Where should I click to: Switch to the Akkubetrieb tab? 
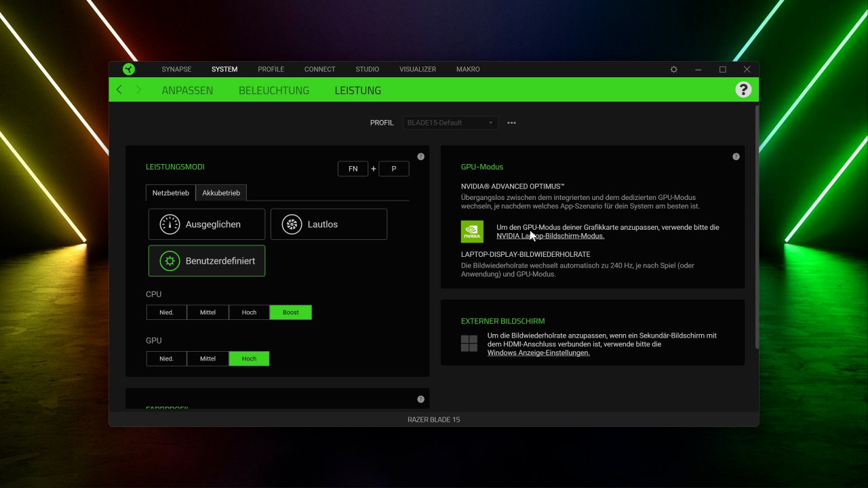[x=221, y=193]
